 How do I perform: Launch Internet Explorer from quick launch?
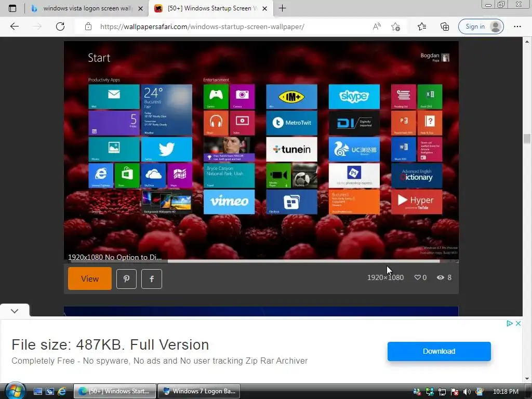click(x=62, y=392)
